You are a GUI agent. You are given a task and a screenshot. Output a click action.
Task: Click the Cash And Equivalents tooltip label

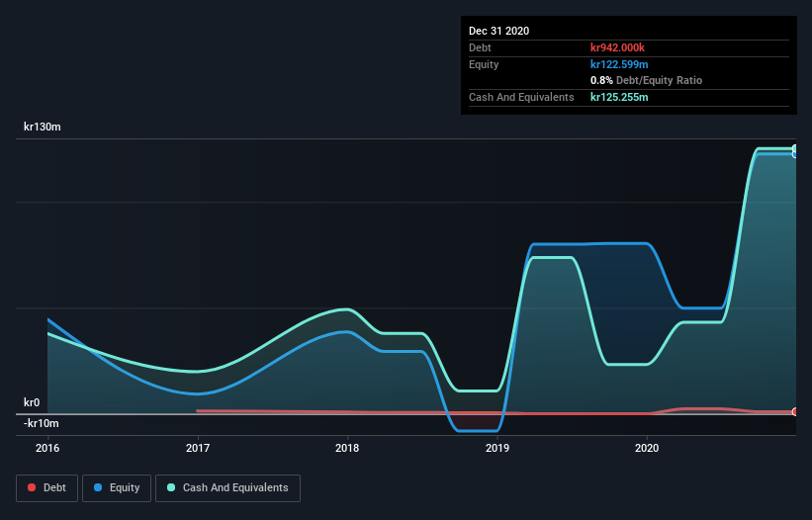pyautogui.click(x=521, y=97)
